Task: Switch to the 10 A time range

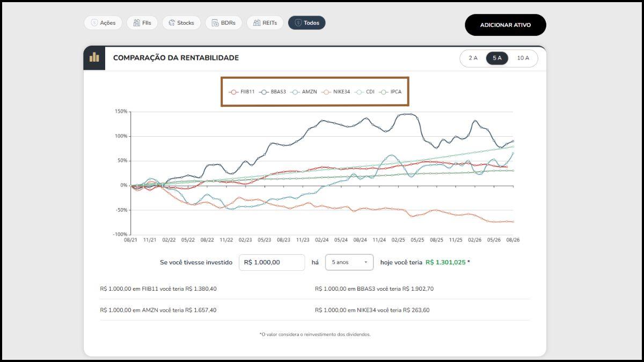Action: tap(523, 58)
